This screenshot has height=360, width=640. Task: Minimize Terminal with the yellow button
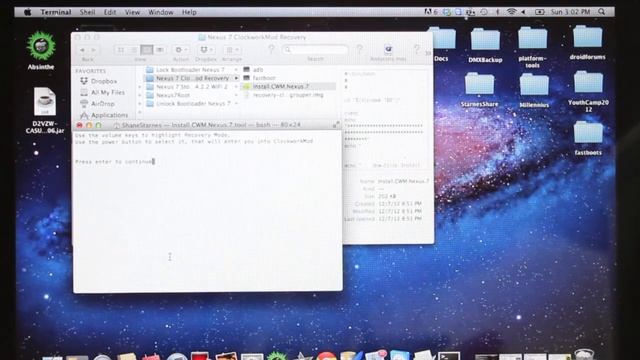point(89,125)
